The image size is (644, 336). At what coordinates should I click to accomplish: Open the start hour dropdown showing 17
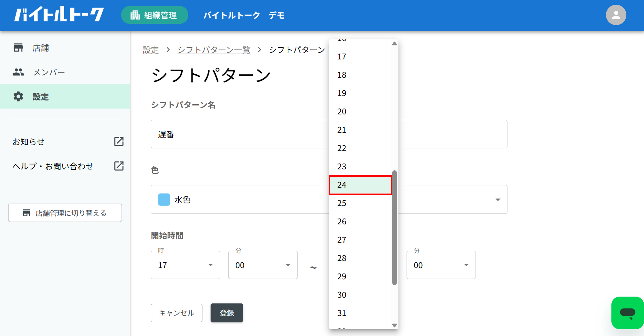(185, 265)
